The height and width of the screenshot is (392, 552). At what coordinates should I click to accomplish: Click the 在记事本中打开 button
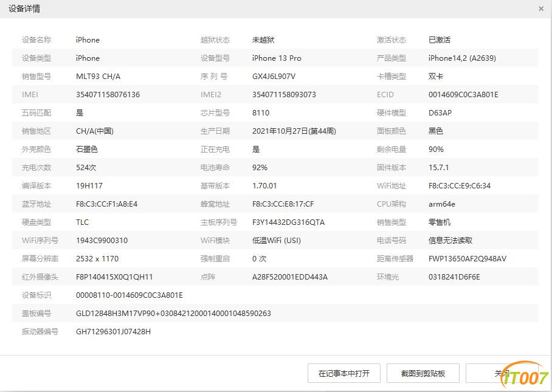344,373
